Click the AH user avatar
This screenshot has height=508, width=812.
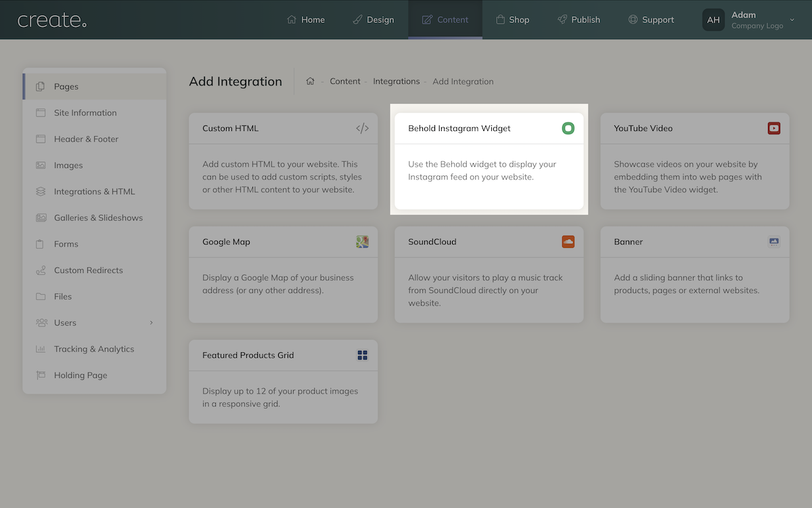pyautogui.click(x=713, y=20)
